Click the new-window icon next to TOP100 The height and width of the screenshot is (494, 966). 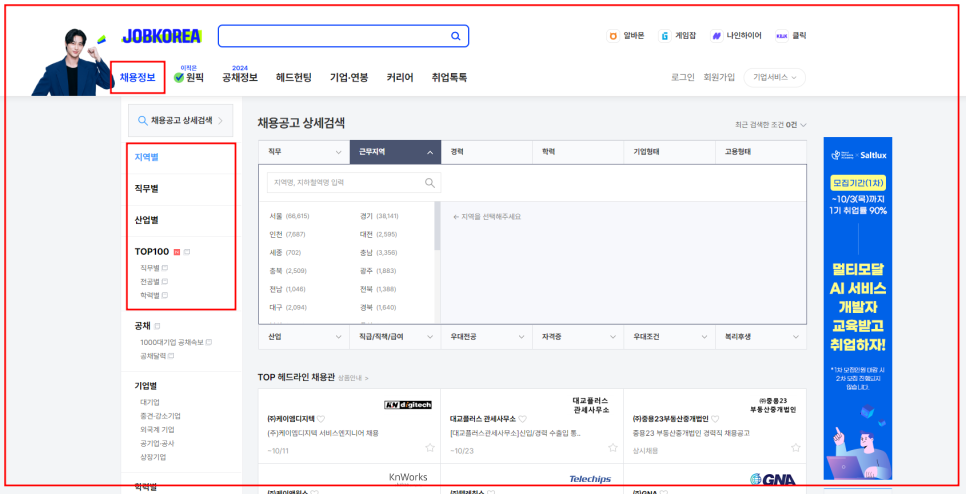(187, 251)
